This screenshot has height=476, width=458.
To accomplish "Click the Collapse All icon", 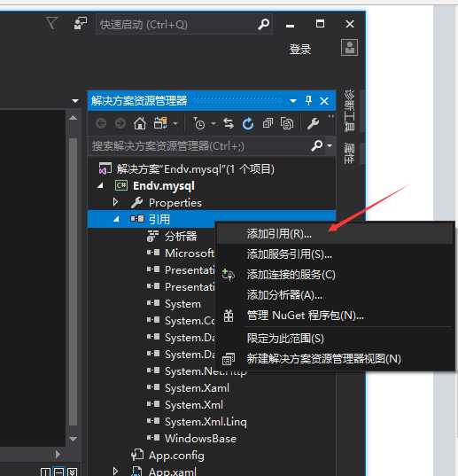I will click(x=268, y=123).
